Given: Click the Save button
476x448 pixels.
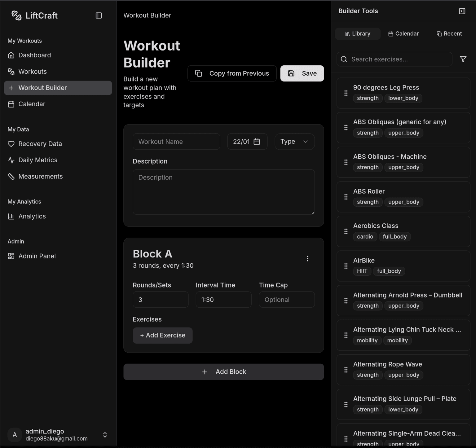Looking at the screenshot, I should click(302, 73).
